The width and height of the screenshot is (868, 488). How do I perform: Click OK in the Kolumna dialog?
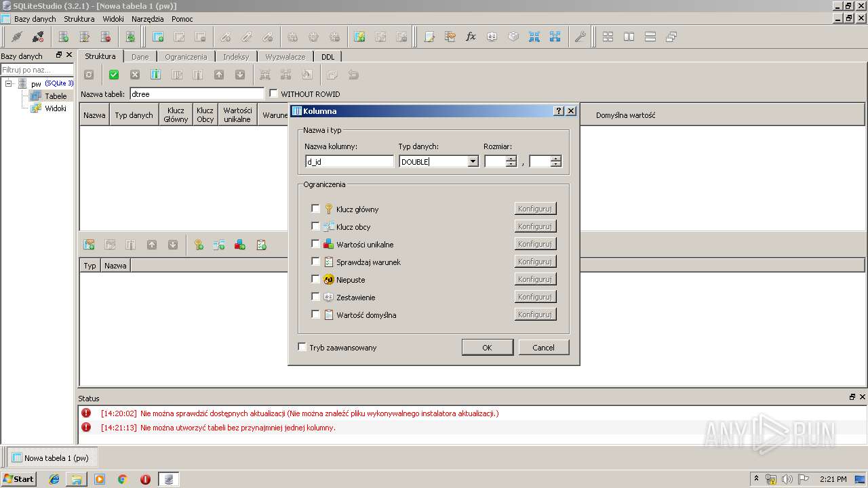click(x=487, y=347)
